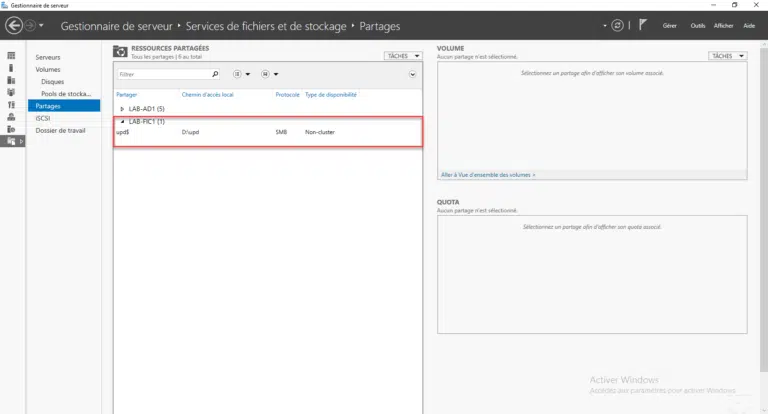
Task: Expand the filter criteria chevron
Action: coord(413,74)
